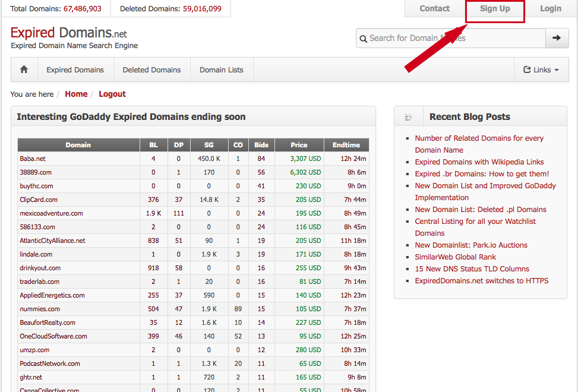Open blog post New Domain List Deleted .pl
Screen dimensions: 578x392
tap(481, 209)
